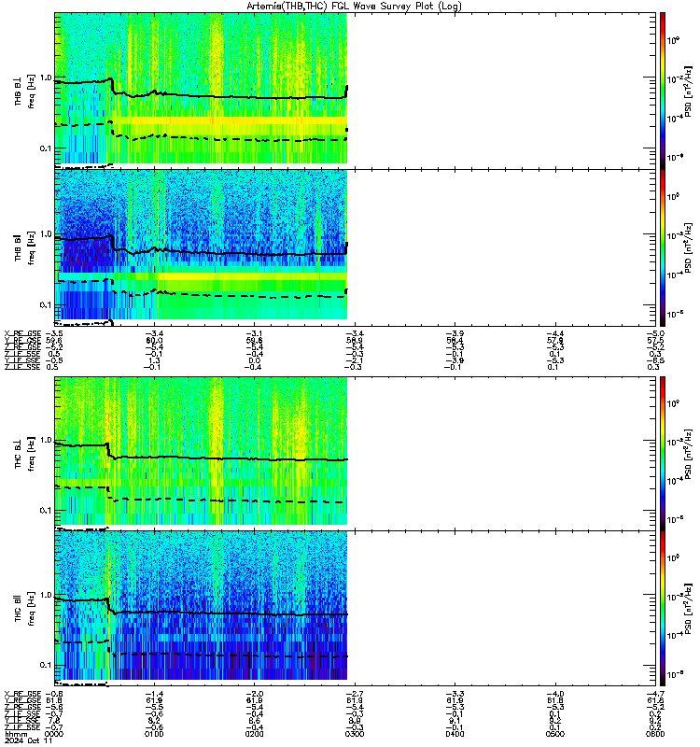Click the THC X_RE_GSE value -4.7
The height and width of the screenshot is (747, 700).
[x=655, y=694]
